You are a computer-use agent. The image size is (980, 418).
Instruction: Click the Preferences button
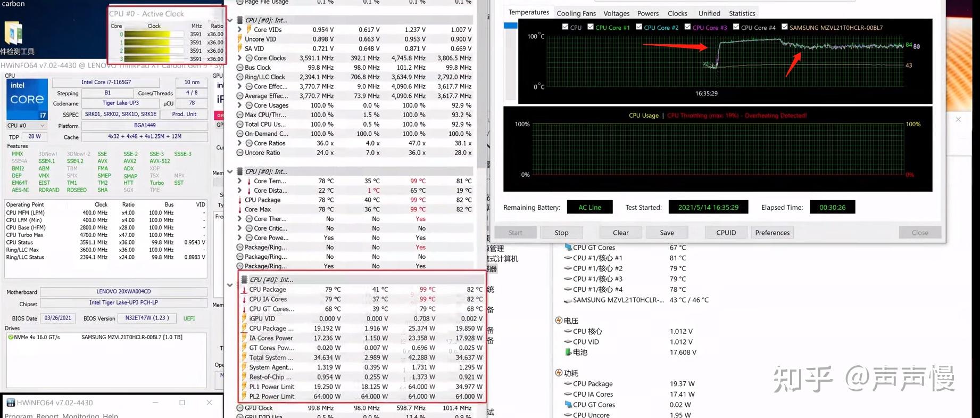tap(772, 233)
